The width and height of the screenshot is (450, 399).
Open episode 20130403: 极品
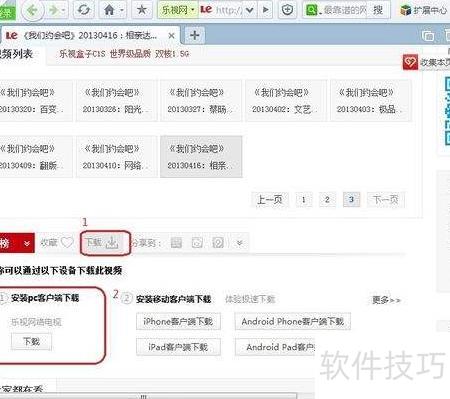coord(370,100)
